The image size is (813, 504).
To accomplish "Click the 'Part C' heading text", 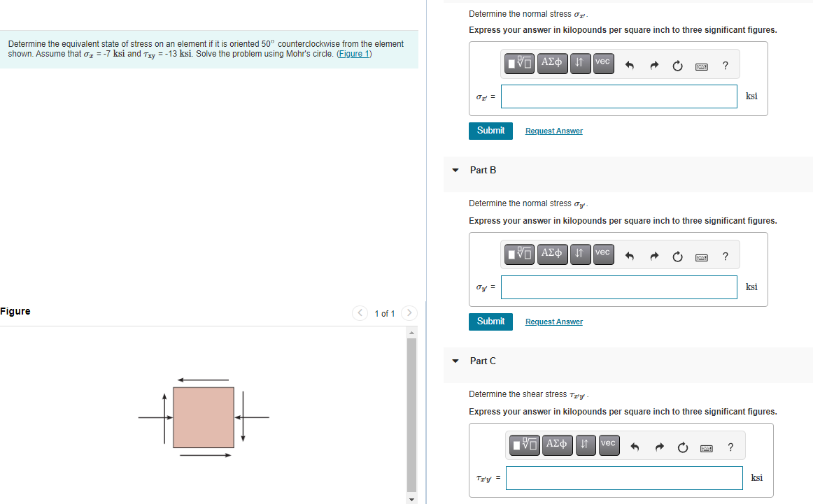I will 483,361.
